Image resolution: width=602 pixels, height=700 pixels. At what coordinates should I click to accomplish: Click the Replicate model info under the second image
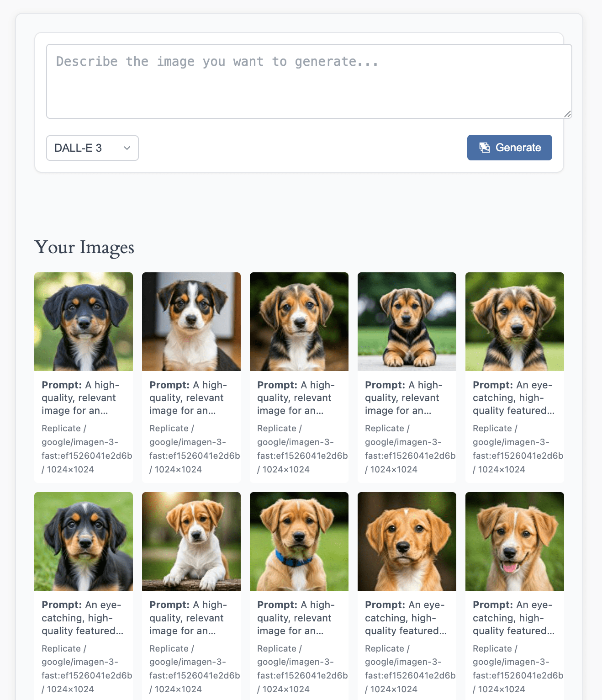(195, 449)
